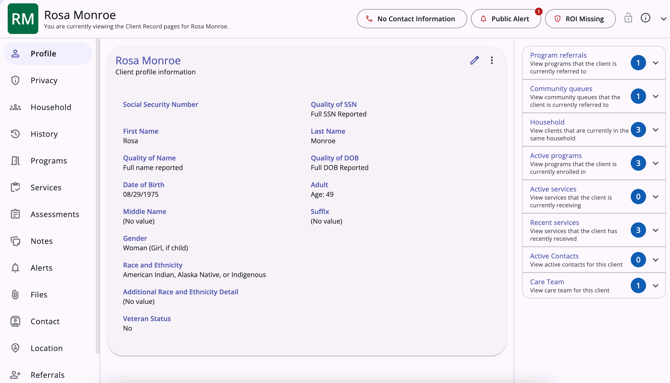The height and width of the screenshot is (383, 670).
Task: Click the Community queues heading link
Action: pyautogui.click(x=561, y=88)
